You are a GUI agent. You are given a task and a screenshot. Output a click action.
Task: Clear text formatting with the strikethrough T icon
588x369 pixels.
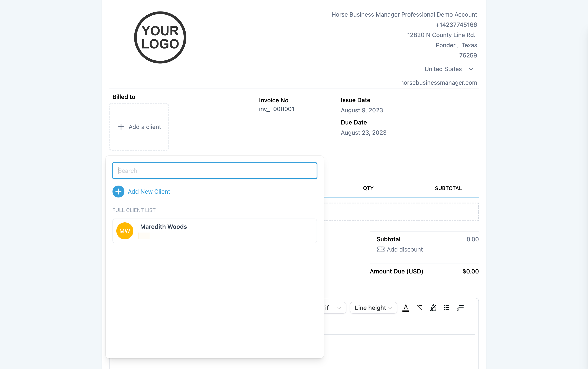(419, 307)
